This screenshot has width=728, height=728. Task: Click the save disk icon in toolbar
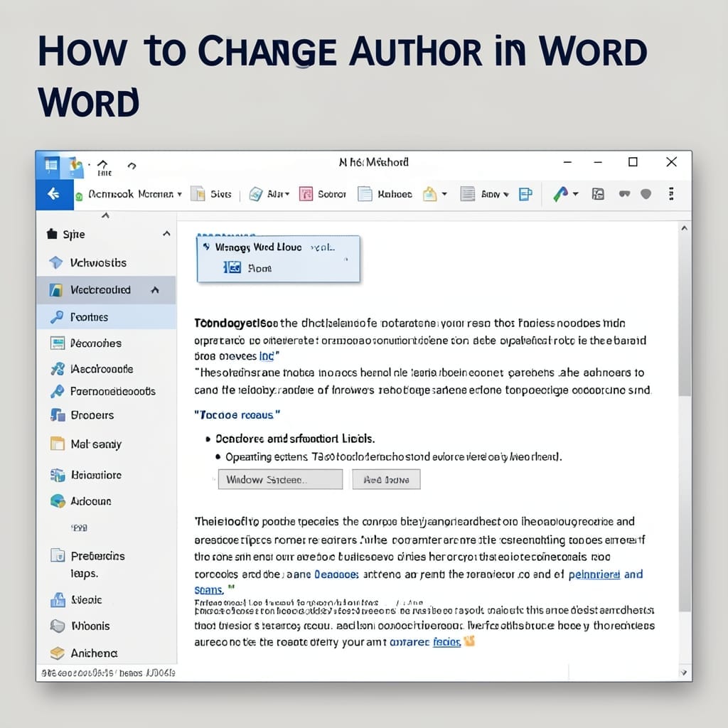click(598, 194)
